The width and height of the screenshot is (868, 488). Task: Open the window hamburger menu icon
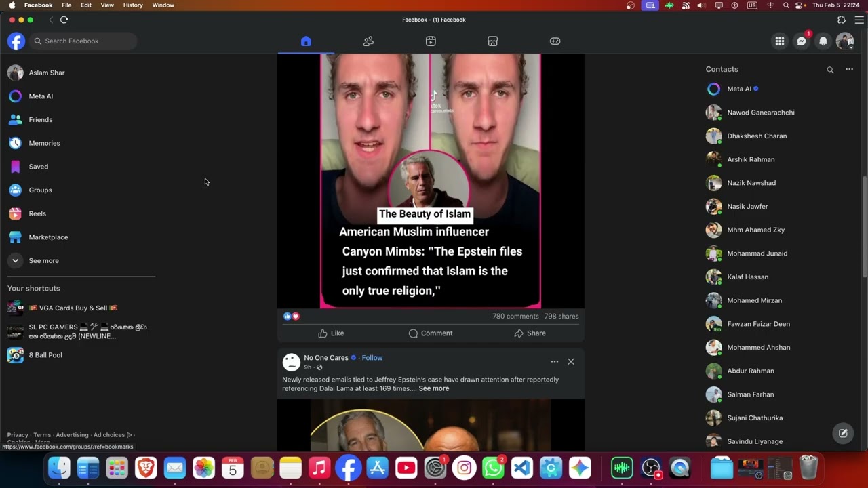[859, 20]
